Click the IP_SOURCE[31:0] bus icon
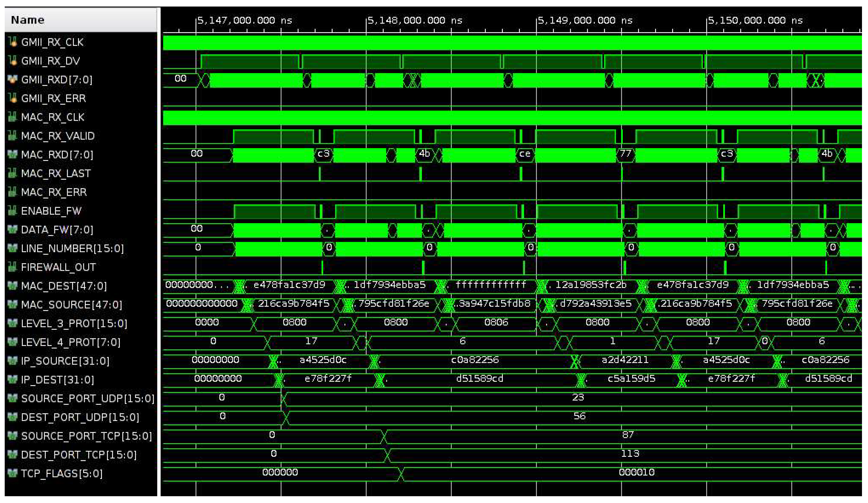Viewport: 868px width, 503px height. [13, 361]
